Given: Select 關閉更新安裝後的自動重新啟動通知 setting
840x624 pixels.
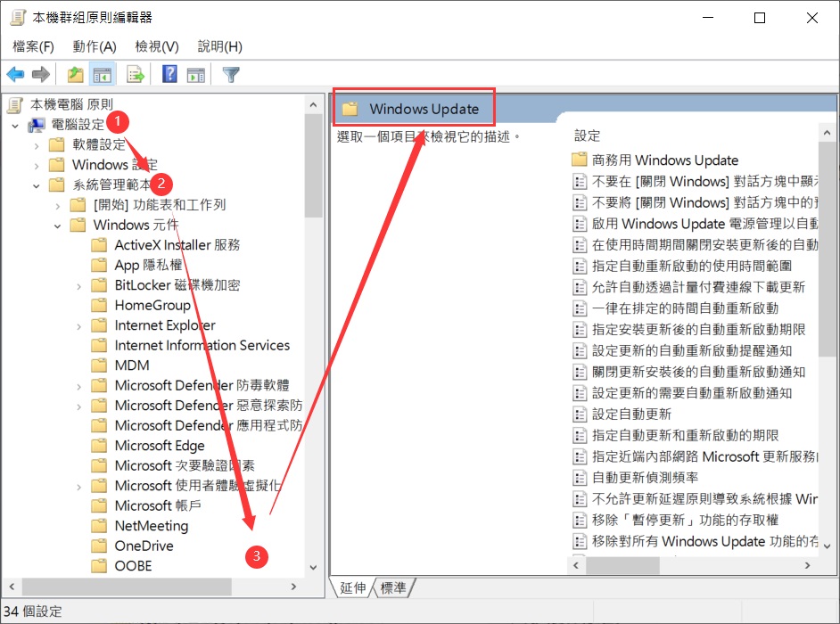Looking at the screenshot, I should [x=698, y=372].
